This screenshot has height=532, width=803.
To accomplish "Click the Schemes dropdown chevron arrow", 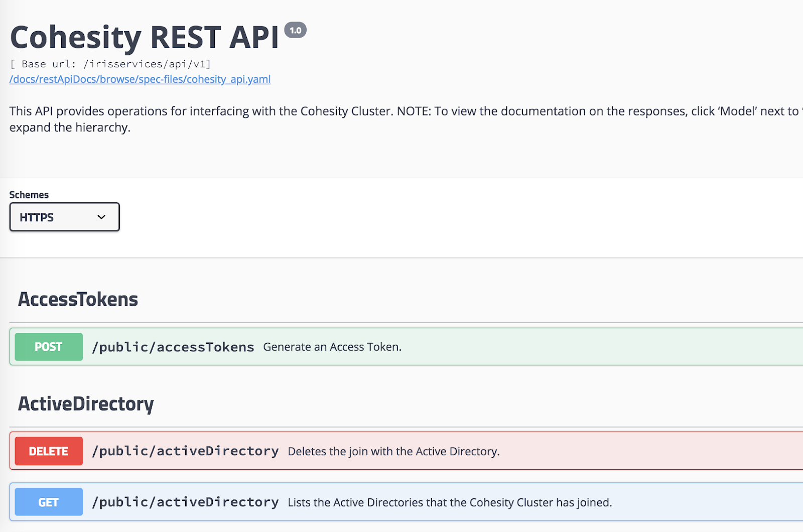I will (x=102, y=217).
